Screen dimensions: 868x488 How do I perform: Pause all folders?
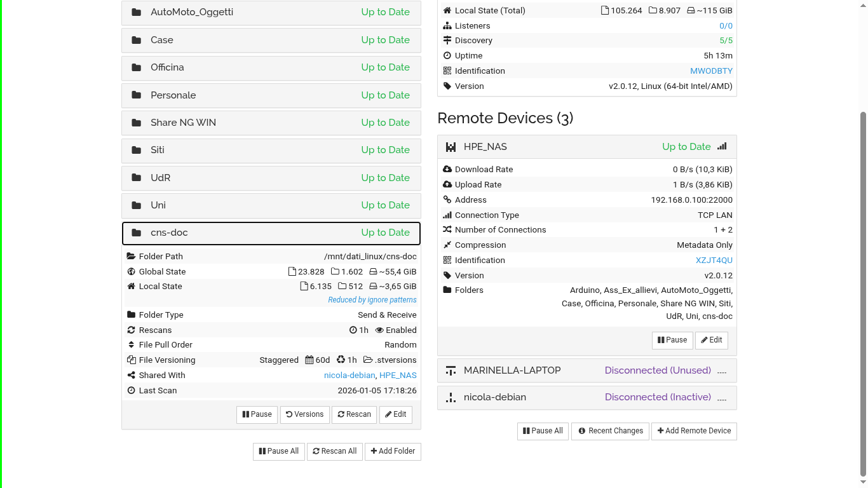tap(279, 451)
